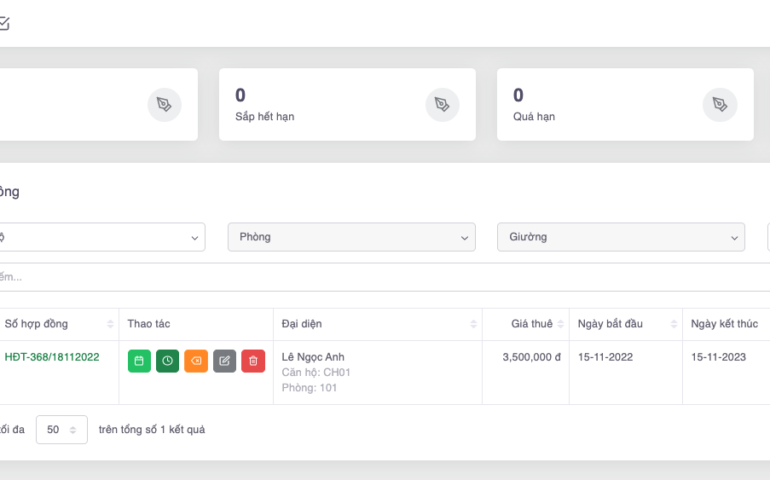Click the dark green clock action icon
The height and width of the screenshot is (480, 770).
click(168, 361)
